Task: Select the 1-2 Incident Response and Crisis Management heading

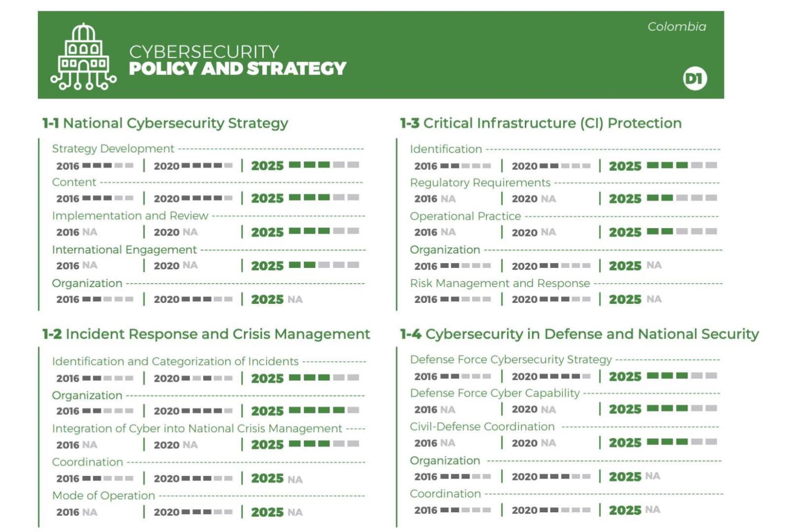Action: pyautogui.click(x=206, y=334)
